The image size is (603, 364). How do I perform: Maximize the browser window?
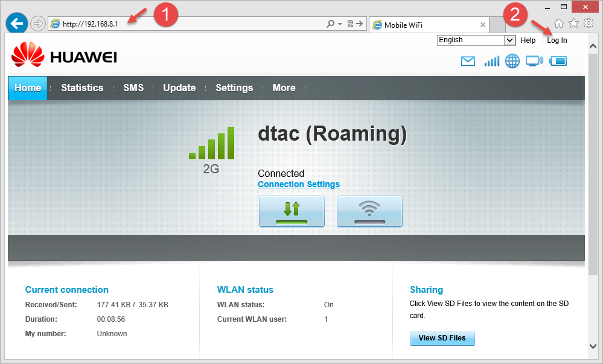point(564,7)
